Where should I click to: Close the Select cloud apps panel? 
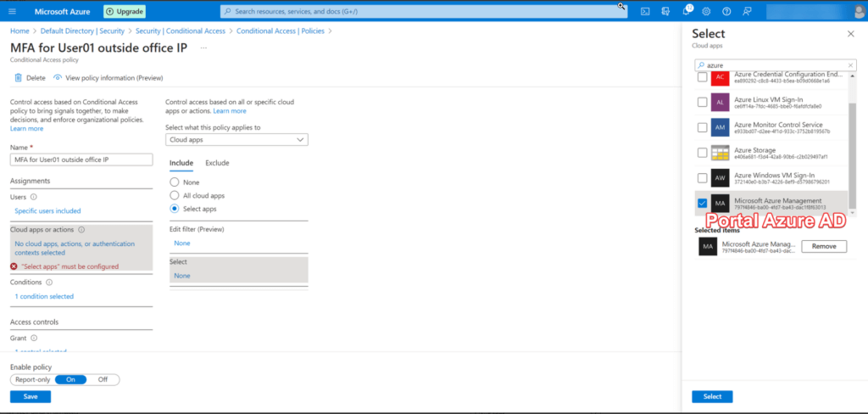[851, 34]
